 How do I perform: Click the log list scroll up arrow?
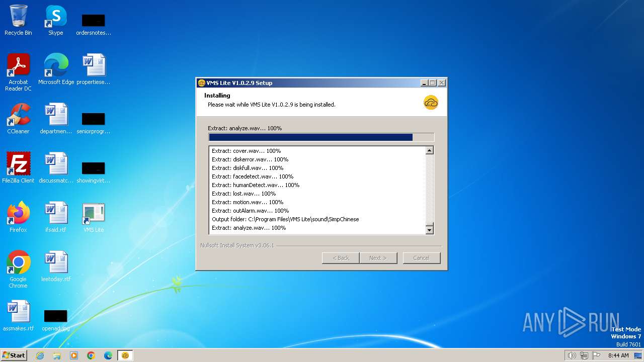(430, 150)
